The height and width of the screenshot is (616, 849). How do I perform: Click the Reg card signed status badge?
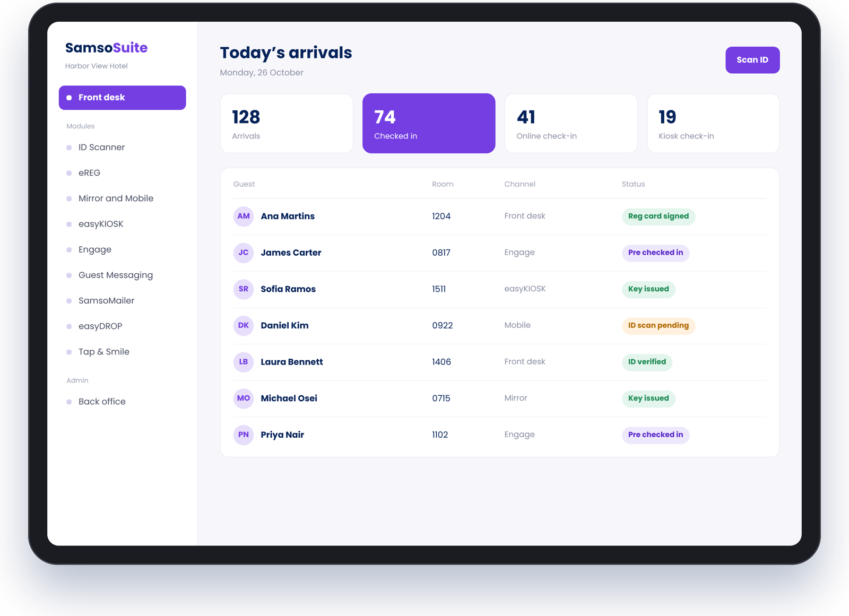[659, 216]
